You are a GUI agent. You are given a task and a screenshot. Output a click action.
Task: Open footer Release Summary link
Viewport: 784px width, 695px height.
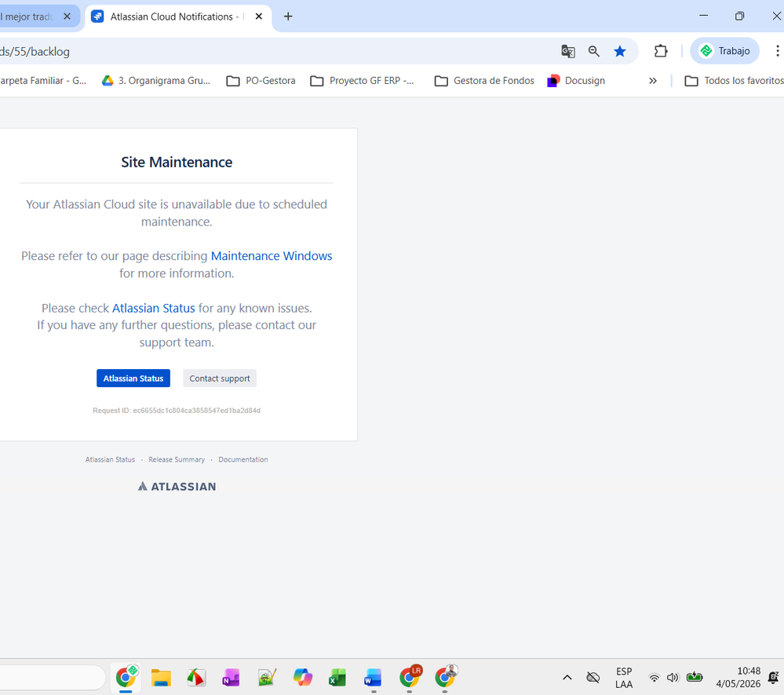pyautogui.click(x=177, y=459)
